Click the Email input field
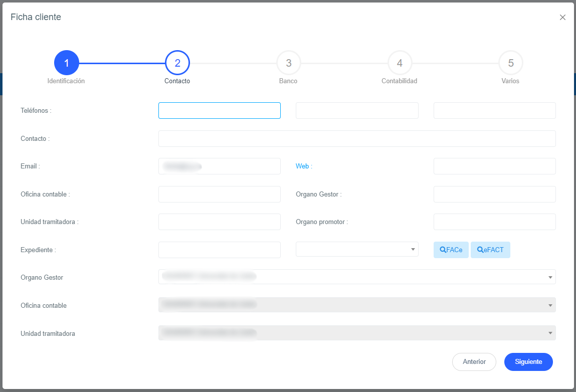 [x=219, y=166]
